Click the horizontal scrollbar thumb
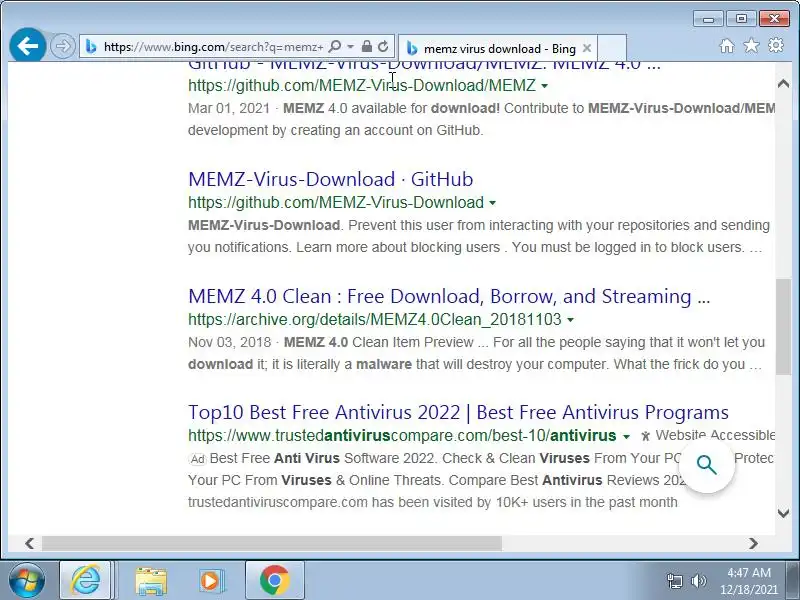The image size is (800, 600). (272, 544)
